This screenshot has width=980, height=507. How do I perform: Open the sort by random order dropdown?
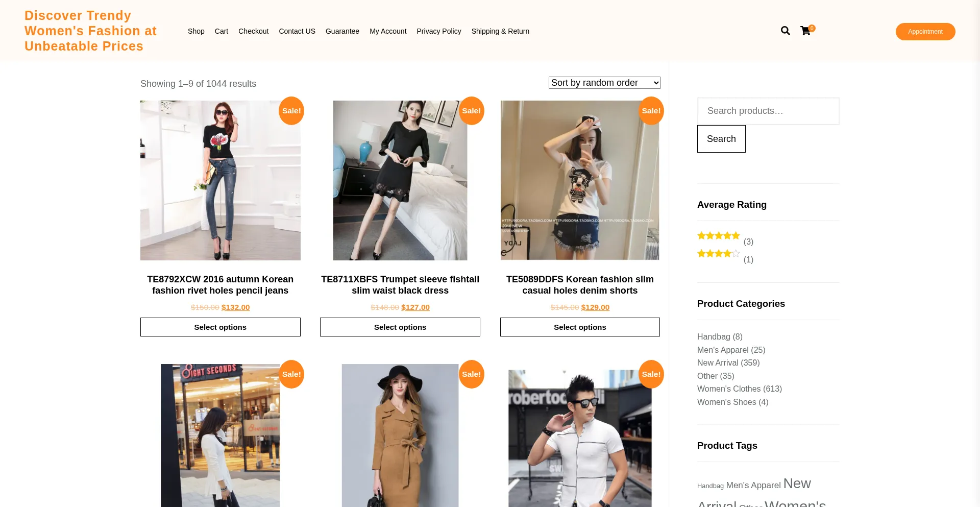(604, 83)
